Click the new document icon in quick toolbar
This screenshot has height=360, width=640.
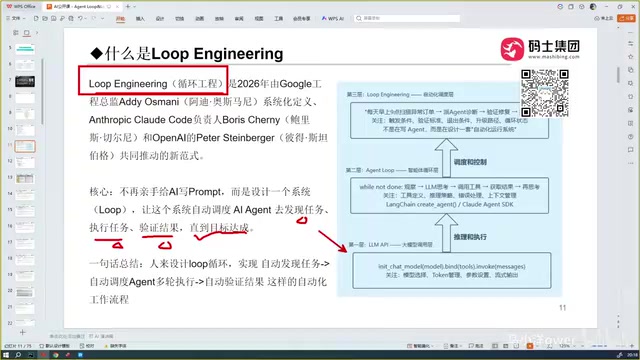[x=36, y=18]
